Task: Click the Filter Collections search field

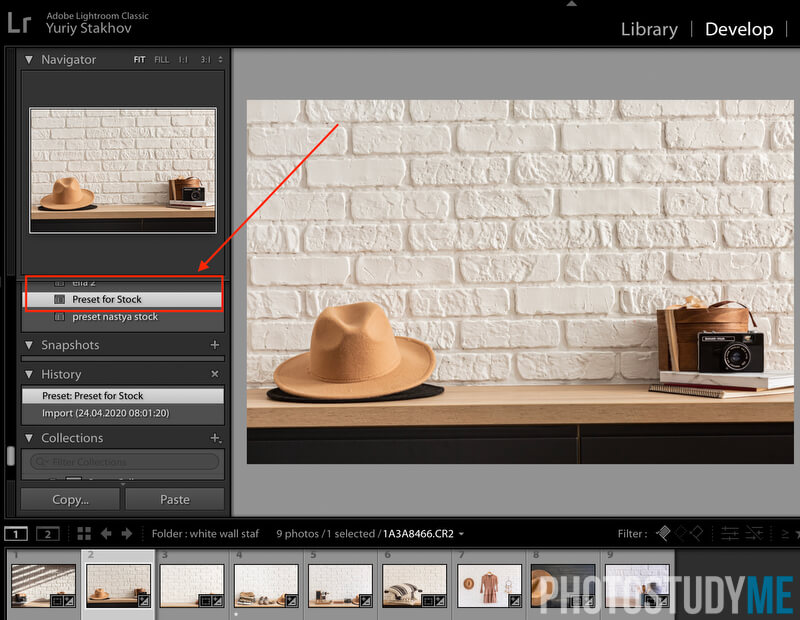Action: (x=125, y=462)
